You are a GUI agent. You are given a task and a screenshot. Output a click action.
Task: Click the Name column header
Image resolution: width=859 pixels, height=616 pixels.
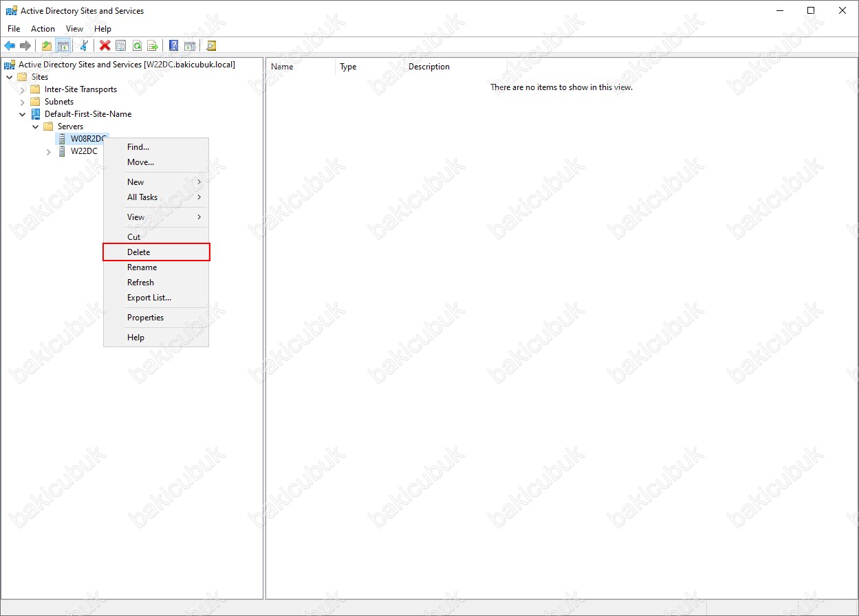(x=301, y=67)
